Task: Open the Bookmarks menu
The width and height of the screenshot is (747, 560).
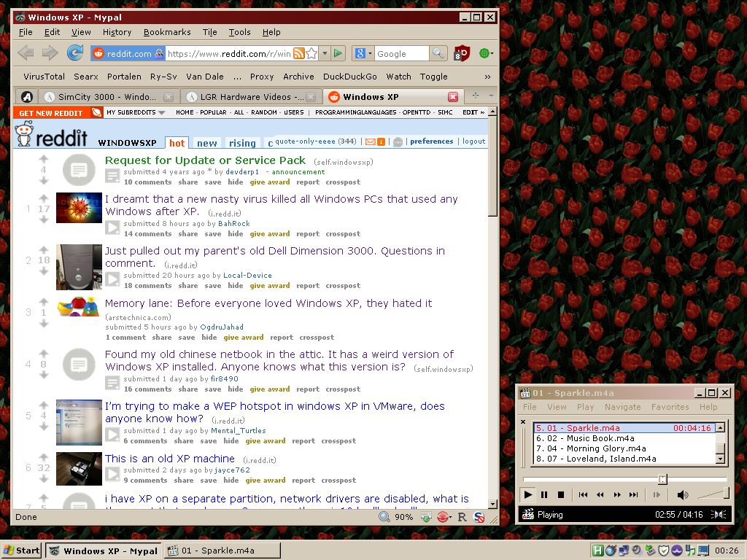Action: (x=166, y=32)
